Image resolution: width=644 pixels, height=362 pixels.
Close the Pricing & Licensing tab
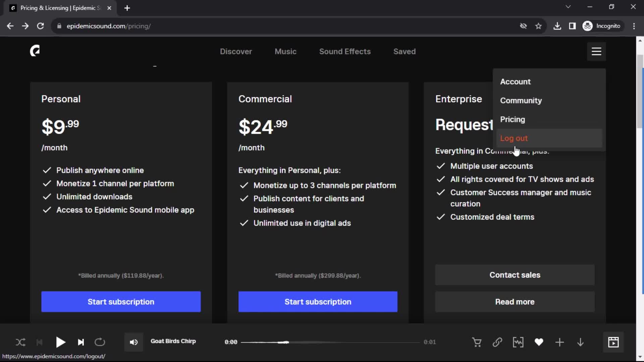(109, 8)
